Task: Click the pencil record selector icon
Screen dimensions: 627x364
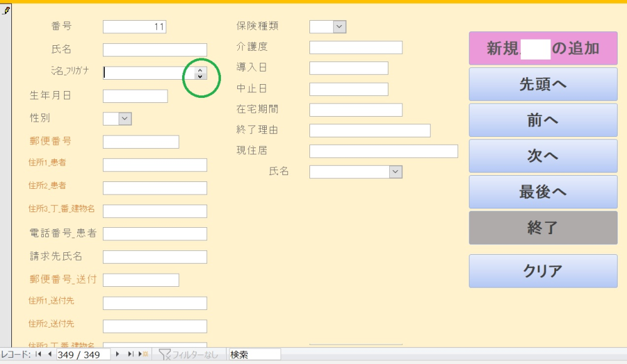Action: 6,11
